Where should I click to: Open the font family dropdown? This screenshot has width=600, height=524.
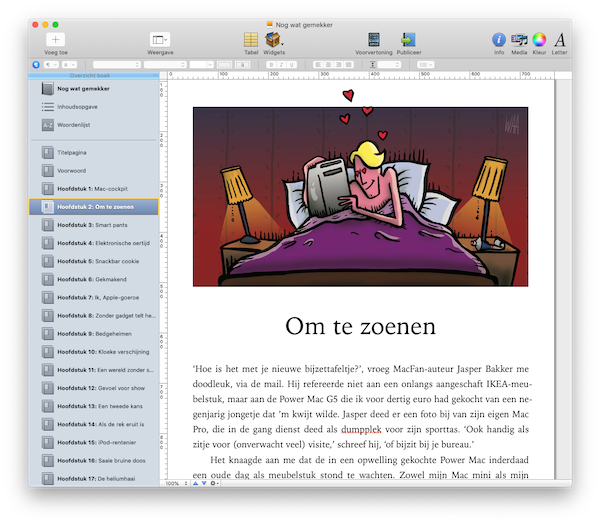[117, 65]
